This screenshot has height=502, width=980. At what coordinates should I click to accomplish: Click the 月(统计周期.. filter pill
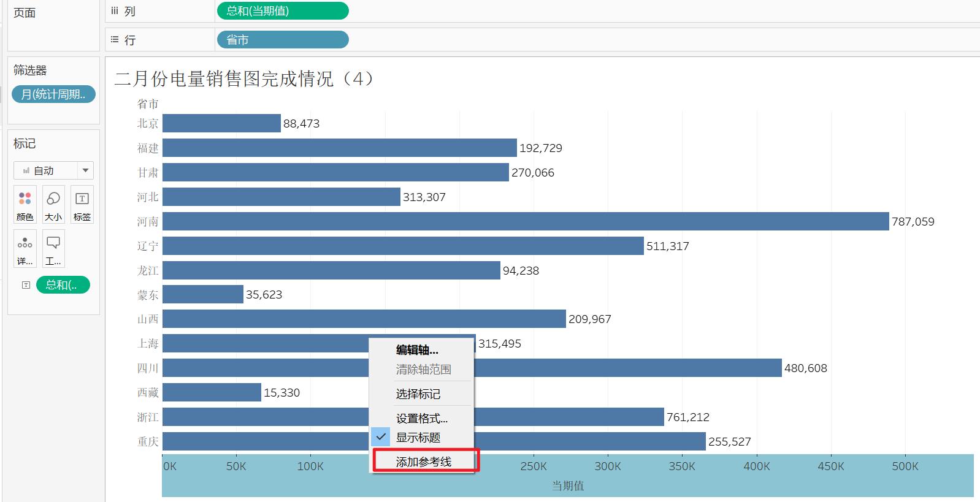[x=53, y=94]
